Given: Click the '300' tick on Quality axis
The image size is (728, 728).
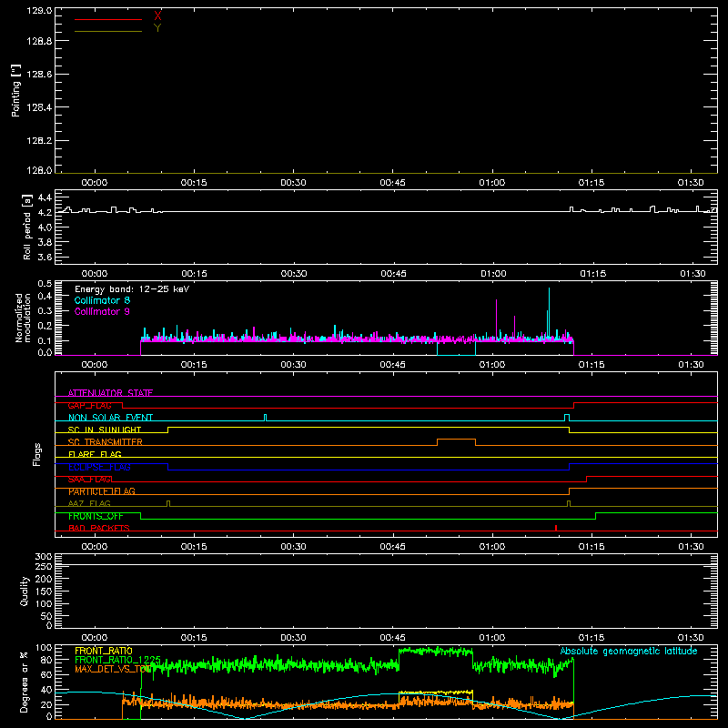Looking at the screenshot, I should [x=44, y=557].
